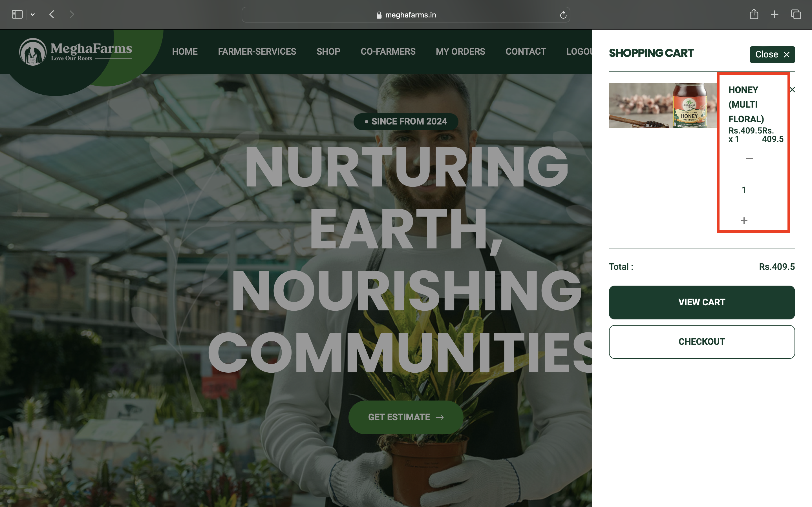The height and width of the screenshot is (507, 812).
Task: Click the Safari sidebar toggle icon
Action: click(17, 14)
